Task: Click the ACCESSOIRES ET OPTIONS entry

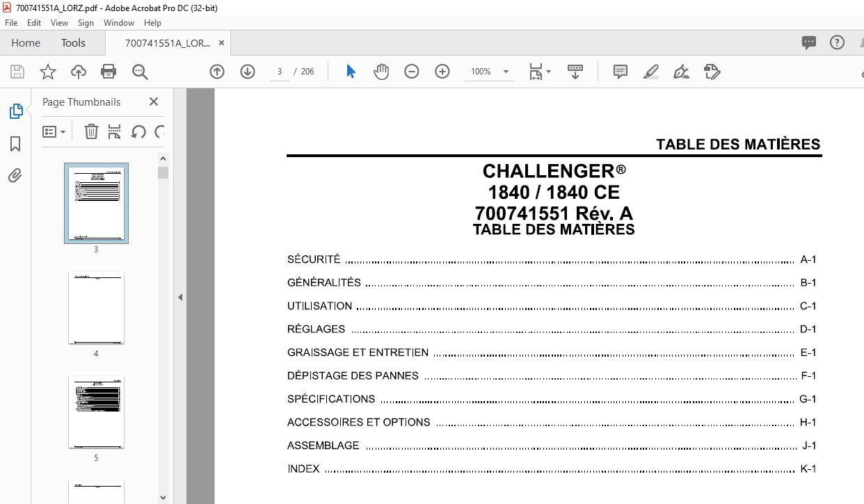Action: click(x=552, y=422)
